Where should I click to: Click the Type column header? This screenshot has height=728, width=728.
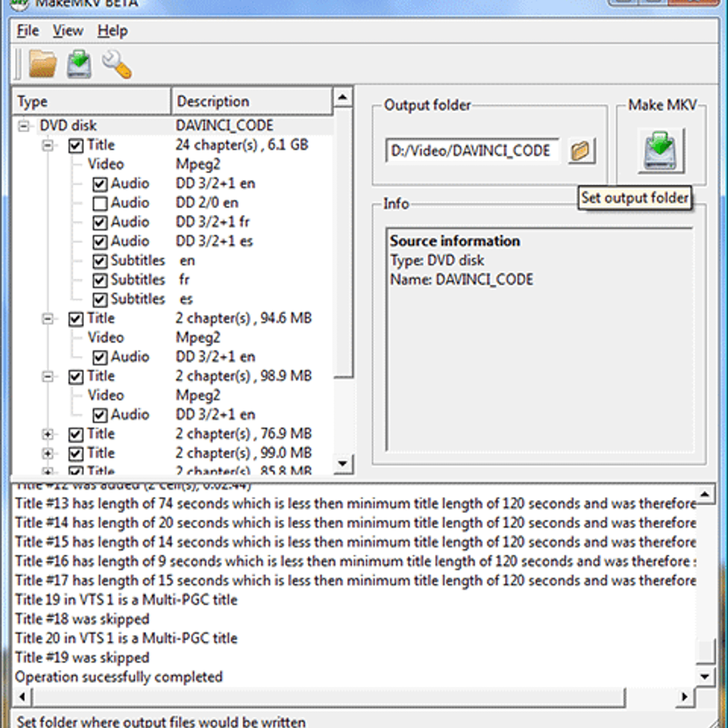[x=91, y=101]
